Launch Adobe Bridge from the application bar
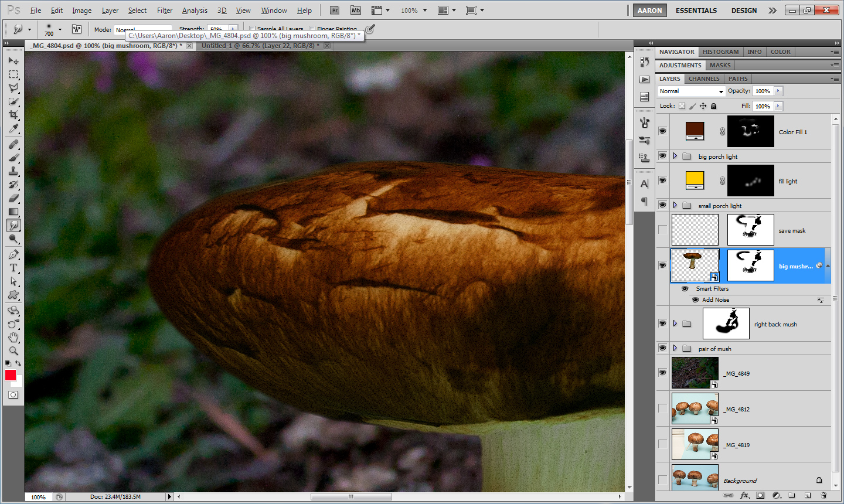This screenshot has width=844, height=504. point(334,11)
